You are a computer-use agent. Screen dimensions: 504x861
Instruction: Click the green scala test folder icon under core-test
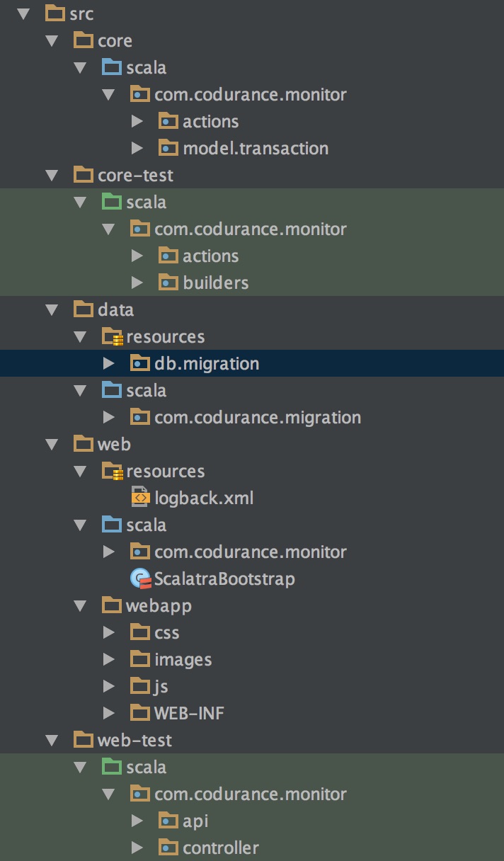click(x=112, y=202)
